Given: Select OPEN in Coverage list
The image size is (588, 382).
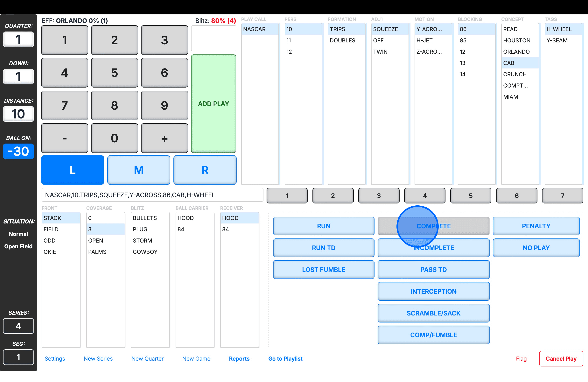Looking at the screenshot, I should 106,241.
